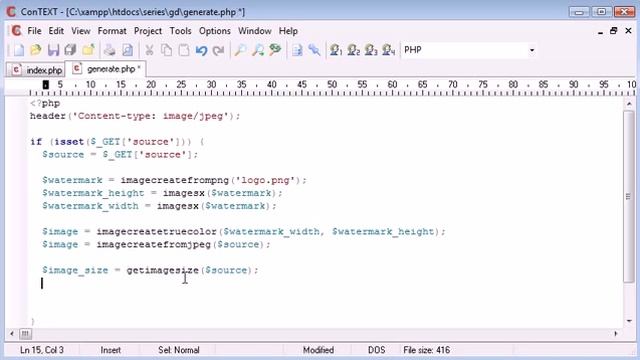This screenshot has width=640, height=360.
Task: Open the Project menu
Action: click(148, 31)
